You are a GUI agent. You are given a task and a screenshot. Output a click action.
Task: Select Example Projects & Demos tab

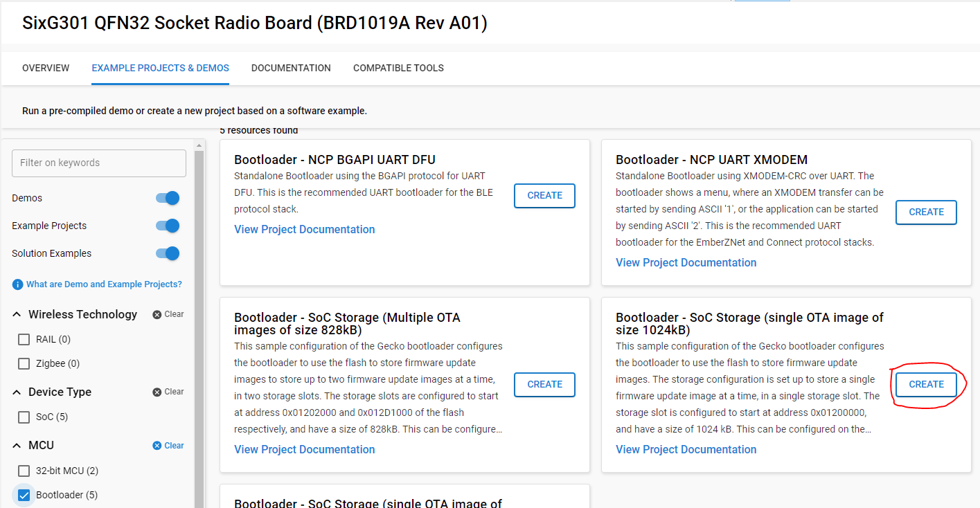[160, 68]
